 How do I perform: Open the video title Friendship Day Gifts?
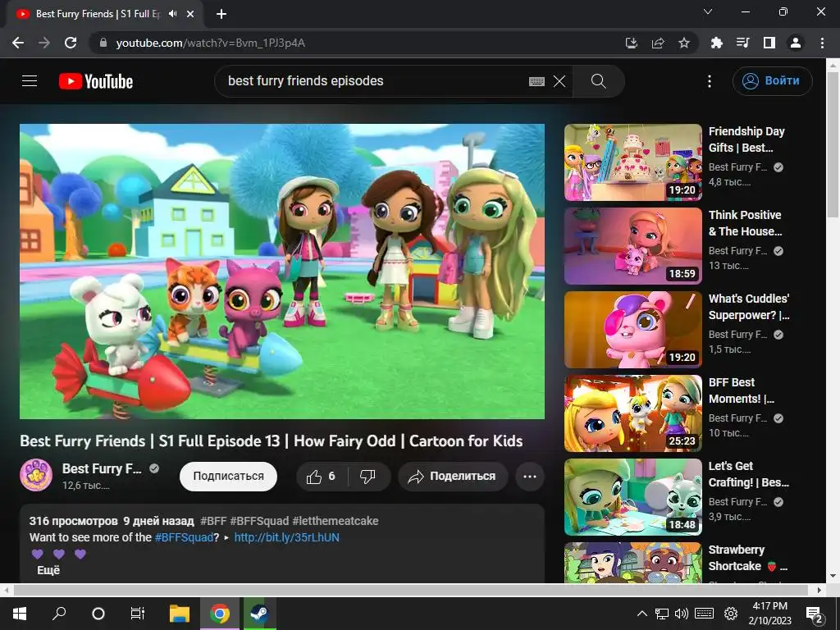748,139
